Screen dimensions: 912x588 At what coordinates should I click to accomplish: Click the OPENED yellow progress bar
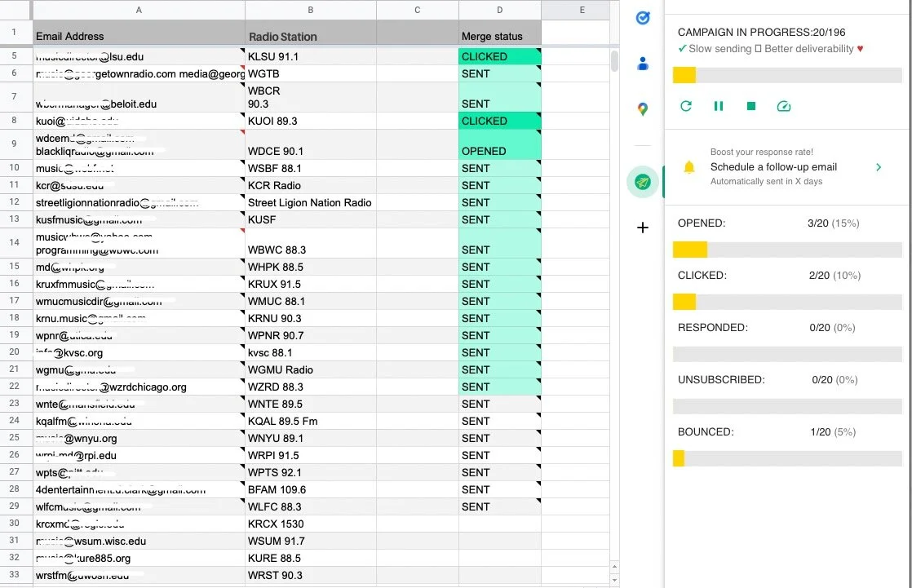pyautogui.click(x=690, y=250)
